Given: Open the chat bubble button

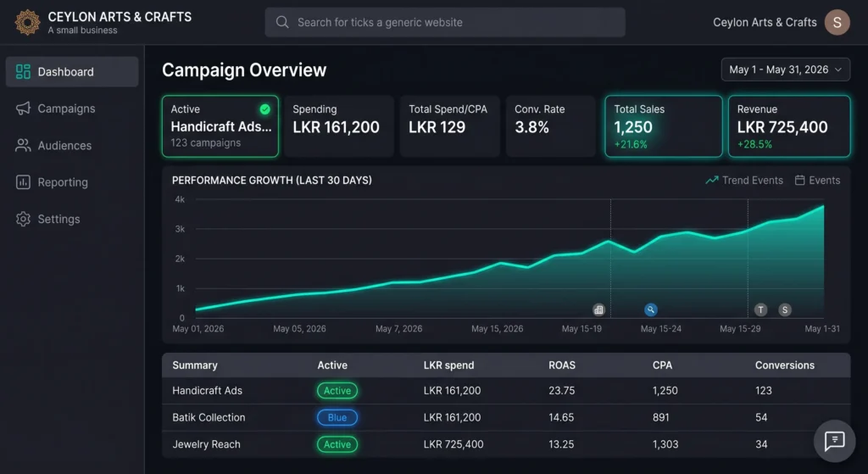Looking at the screenshot, I should coord(834,441).
